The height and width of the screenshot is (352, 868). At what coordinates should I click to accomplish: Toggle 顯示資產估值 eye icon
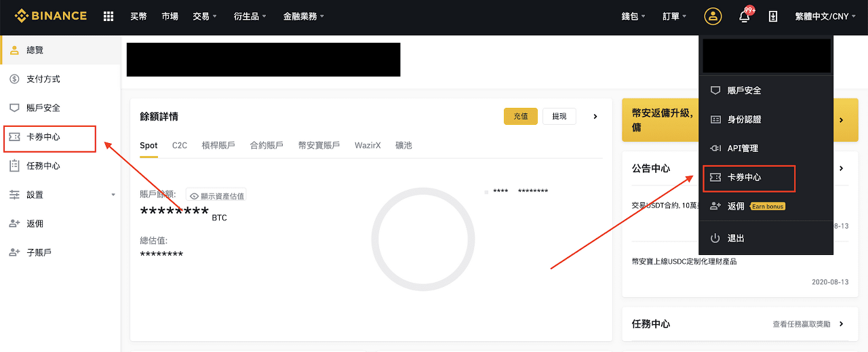[x=194, y=196]
